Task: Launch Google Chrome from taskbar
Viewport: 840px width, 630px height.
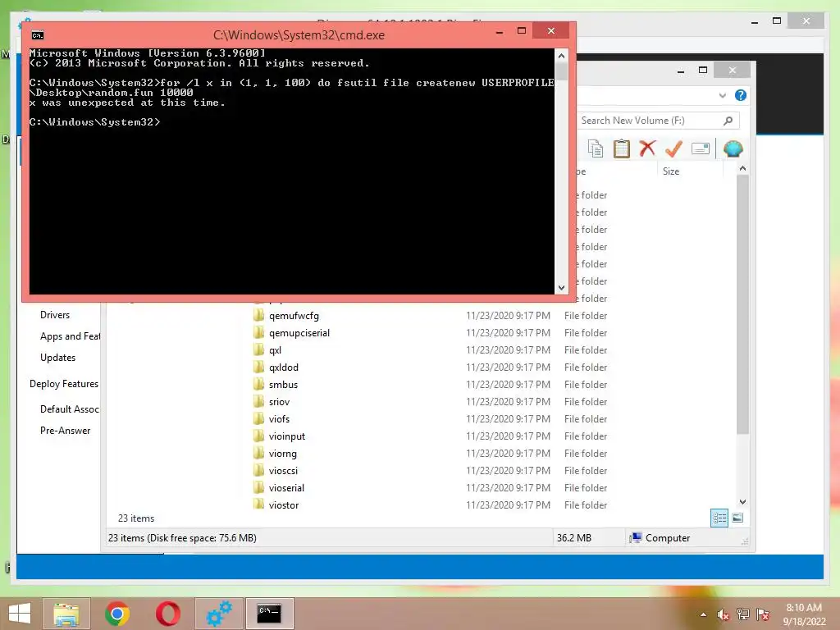Action: pyautogui.click(x=117, y=614)
